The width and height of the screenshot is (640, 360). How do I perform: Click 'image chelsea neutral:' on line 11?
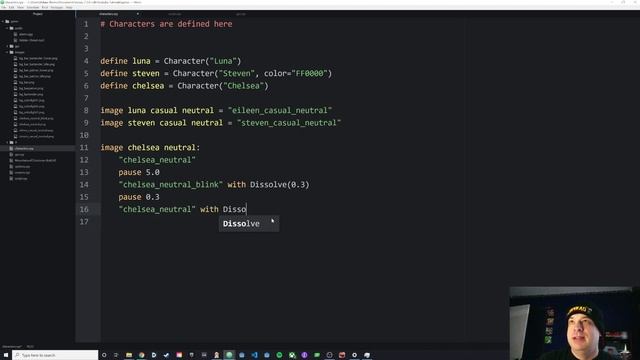click(x=150, y=147)
